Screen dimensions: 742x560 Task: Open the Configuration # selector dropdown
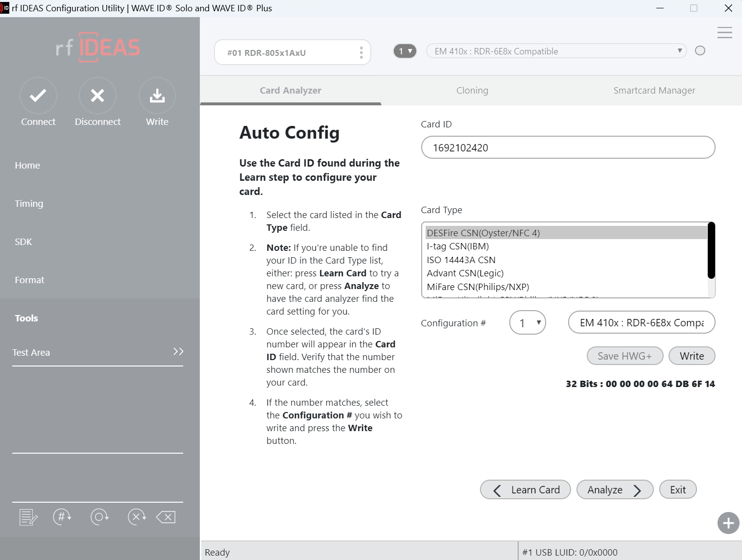click(x=527, y=323)
